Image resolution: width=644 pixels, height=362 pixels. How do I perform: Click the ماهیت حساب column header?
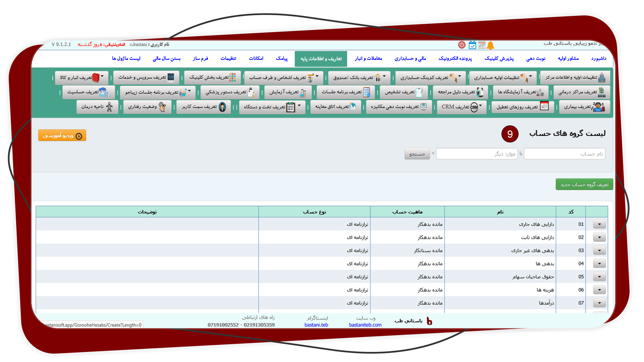(407, 212)
